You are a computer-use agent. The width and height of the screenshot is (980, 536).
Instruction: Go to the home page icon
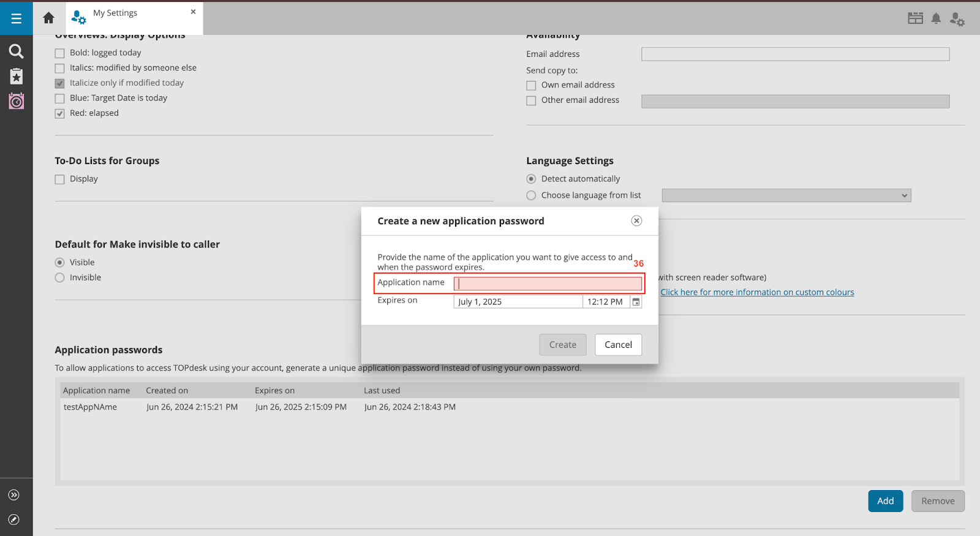(49, 18)
